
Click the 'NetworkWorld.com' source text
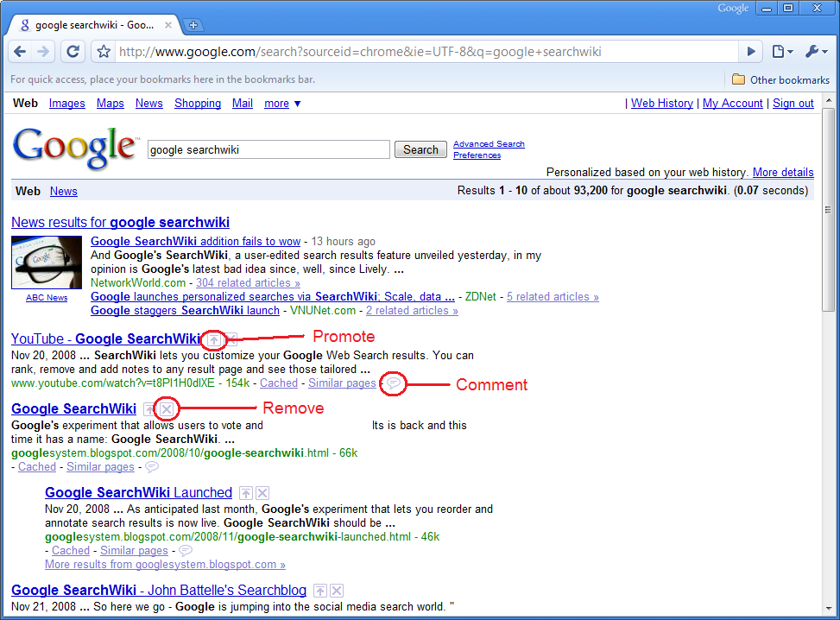click(138, 283)
